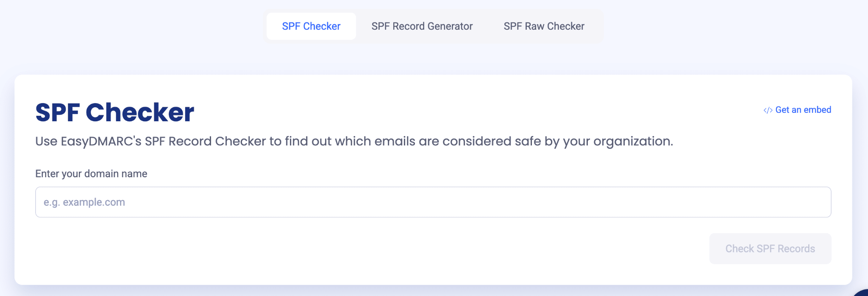Click the word Checker in the large heading
The image size is (868, 296).
140,113
